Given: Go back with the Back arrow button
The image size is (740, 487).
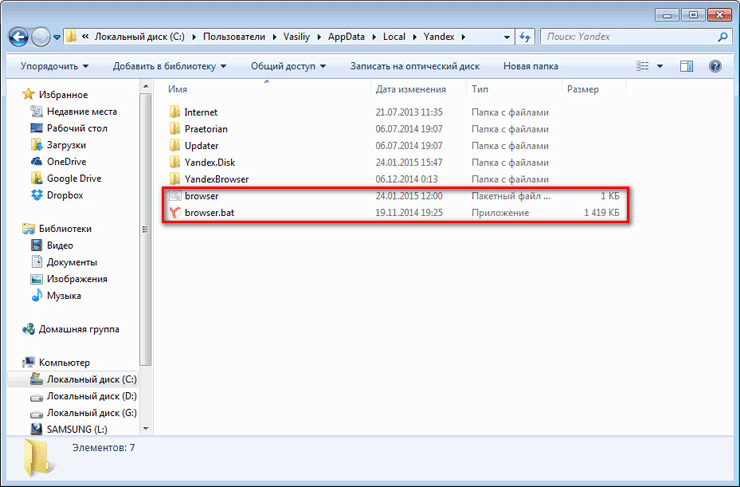Looking at the screenshot, I should pos(18,37).
